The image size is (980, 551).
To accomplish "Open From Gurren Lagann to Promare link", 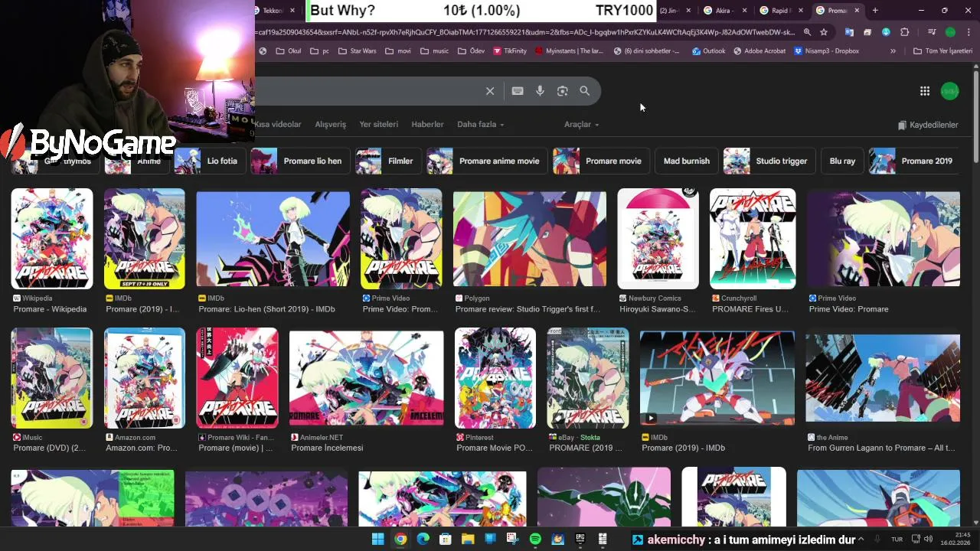I will tap(881, 448).
